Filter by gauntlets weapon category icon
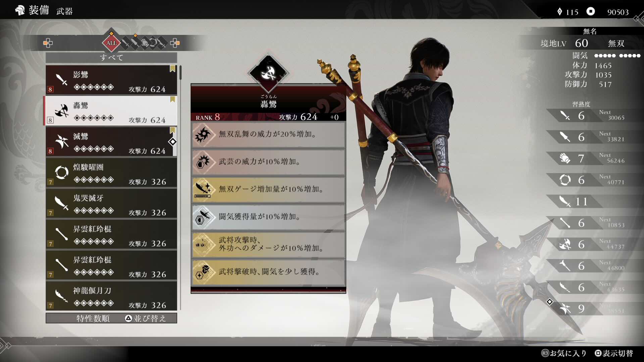 point(144,43)
